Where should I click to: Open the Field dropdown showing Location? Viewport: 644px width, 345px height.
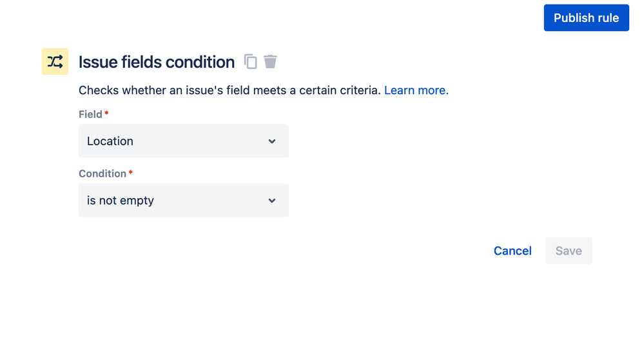[183, 141]
